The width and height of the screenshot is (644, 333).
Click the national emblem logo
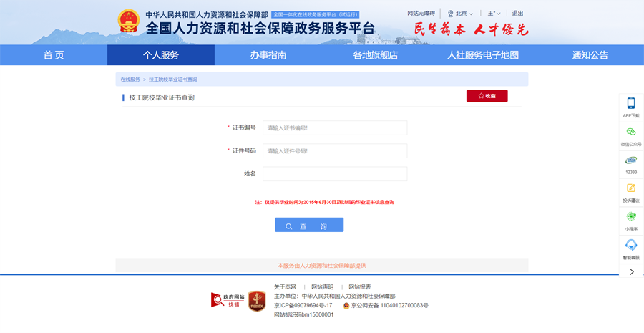129,21
